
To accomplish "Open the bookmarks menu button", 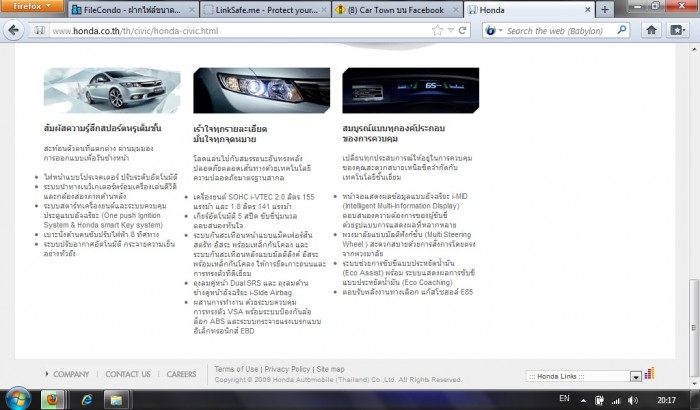I will tap(677, 30).
